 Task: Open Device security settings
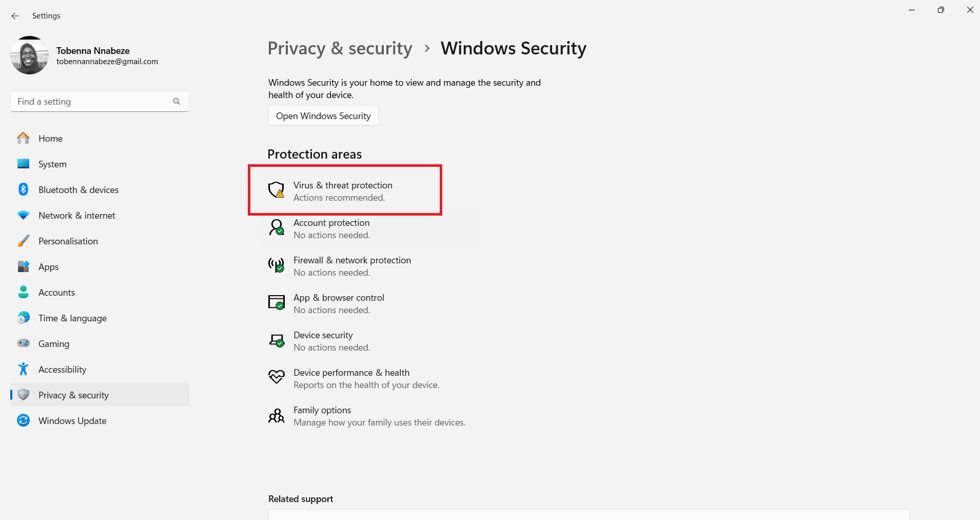point(323,340)
